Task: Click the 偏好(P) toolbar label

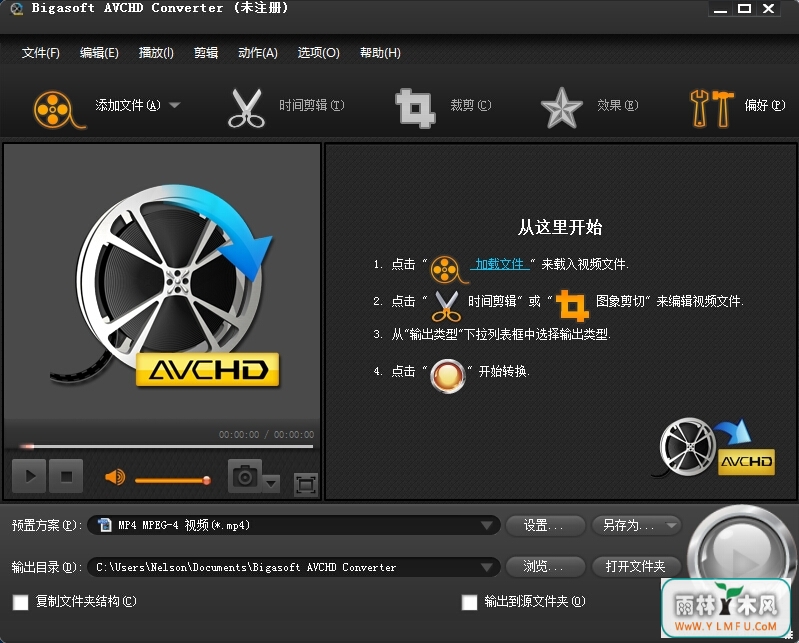Action: (765, 105)
